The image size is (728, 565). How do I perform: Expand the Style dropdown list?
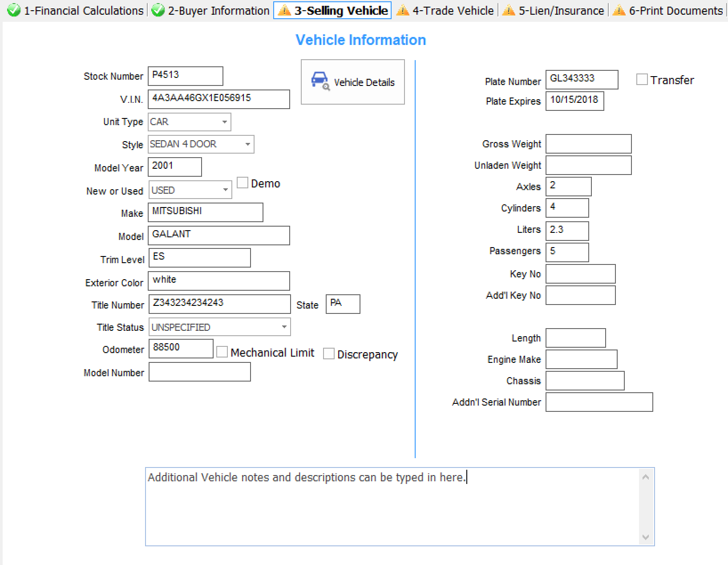(248, 144)
